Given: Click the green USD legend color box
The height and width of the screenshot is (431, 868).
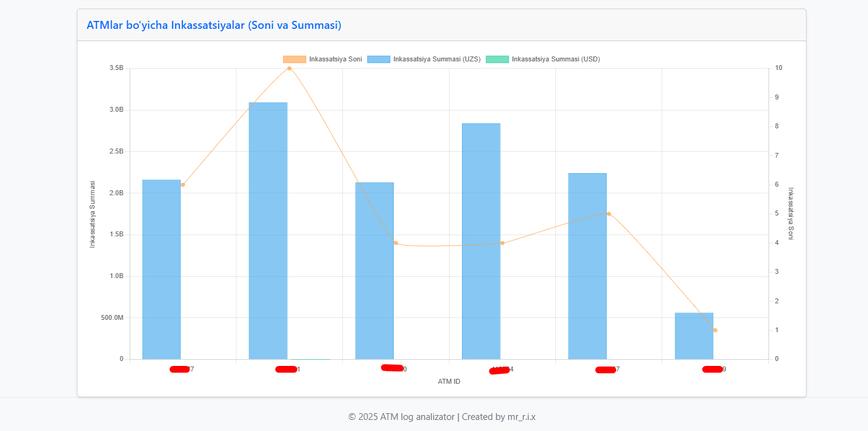Looking at the screenshot, I should (497, 60).
